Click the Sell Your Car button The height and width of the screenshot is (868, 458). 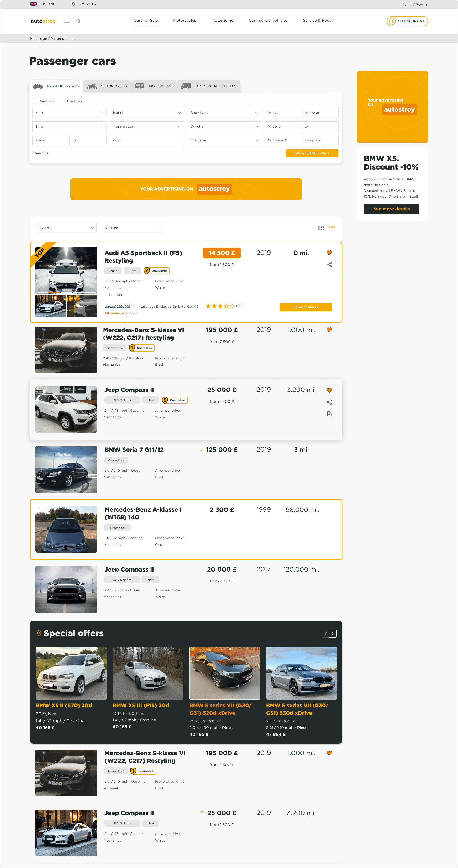407,21
